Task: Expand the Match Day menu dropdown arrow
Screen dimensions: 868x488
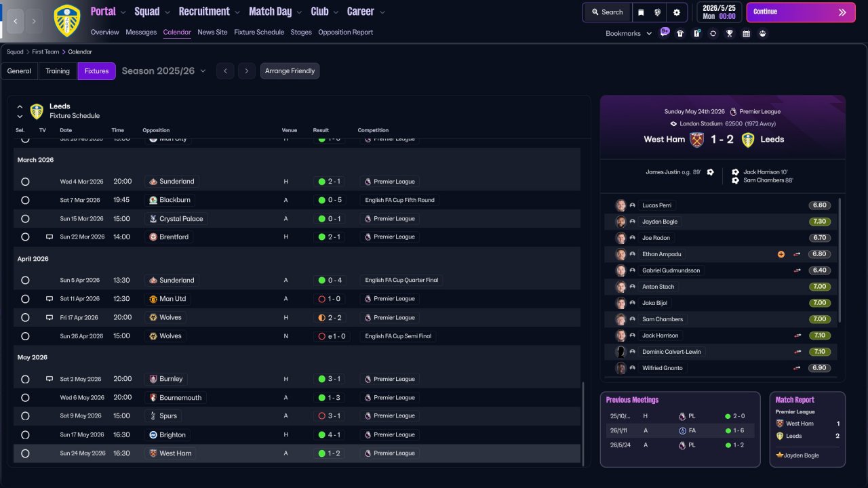Action: [x=299, y=12]
